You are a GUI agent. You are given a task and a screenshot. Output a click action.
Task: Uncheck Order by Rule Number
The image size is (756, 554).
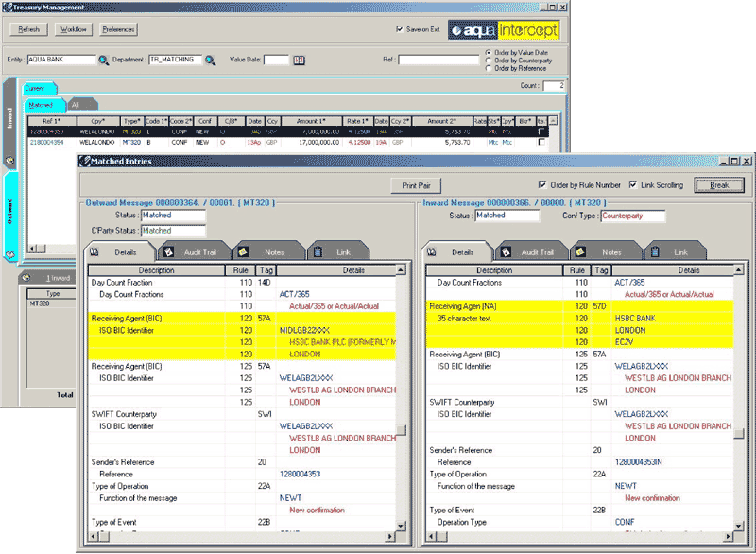(x=541, y=184)
